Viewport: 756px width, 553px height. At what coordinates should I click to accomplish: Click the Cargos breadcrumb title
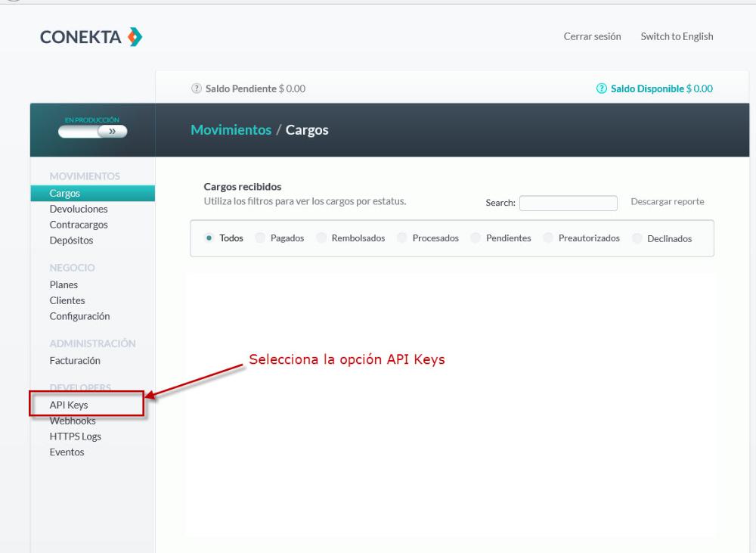pos(307,130)
